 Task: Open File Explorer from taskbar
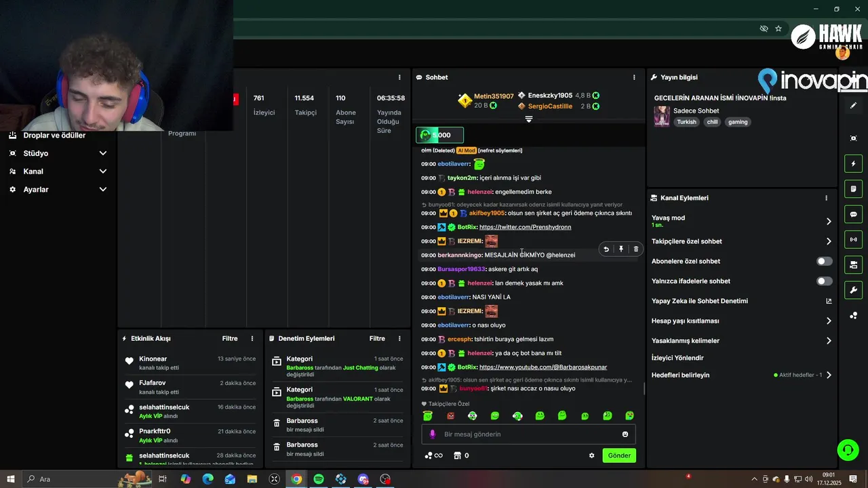(x=252, y=479)
